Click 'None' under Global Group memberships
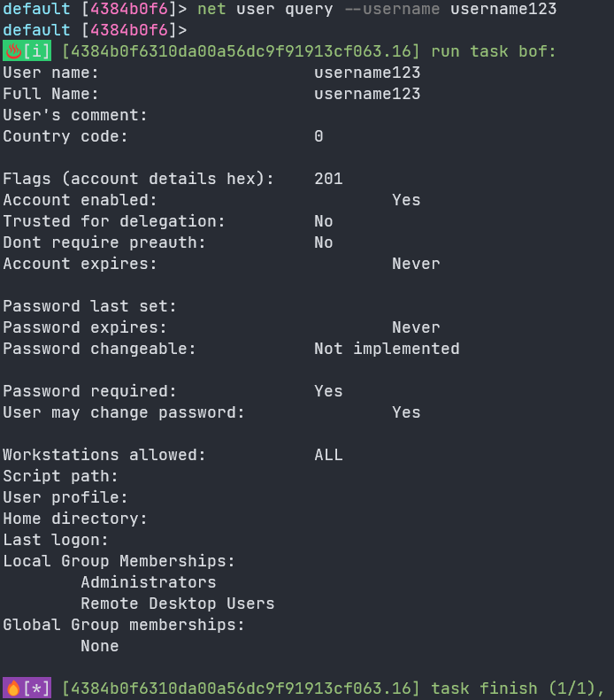The image size is (614, 700). pyautogui.click(x=100, y=646)
